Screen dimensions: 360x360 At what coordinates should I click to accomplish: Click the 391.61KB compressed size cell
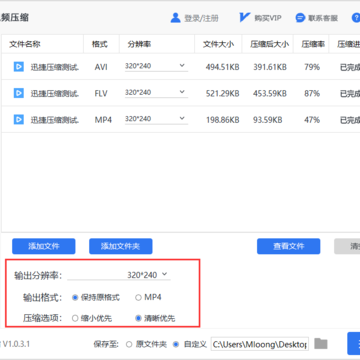[270, 67]
